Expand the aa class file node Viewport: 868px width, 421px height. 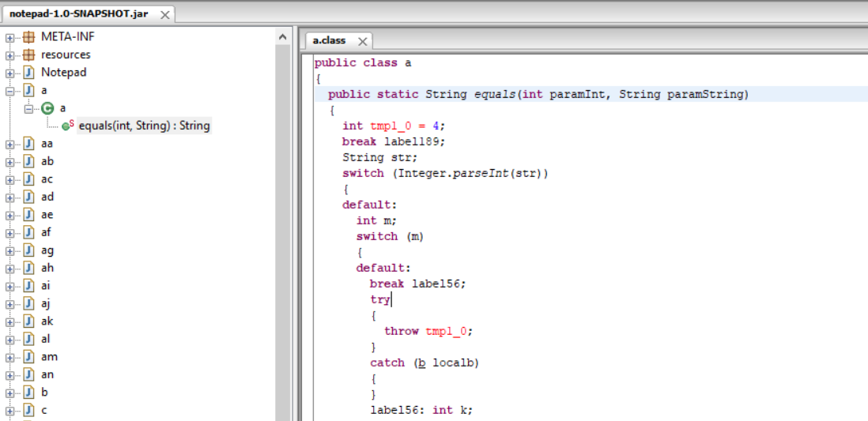pyautogui.click(x=10, y=145)
